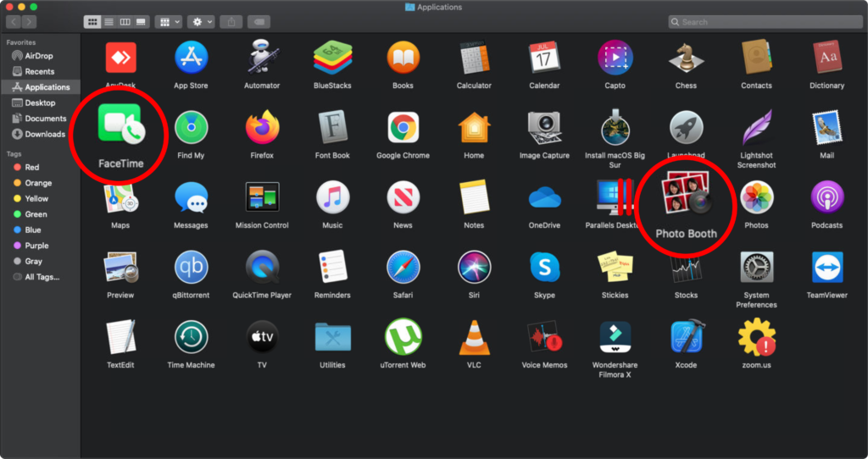Viewport: 868px width, 459px height.
Task: Click the Search field
Action: click(765, 21)
